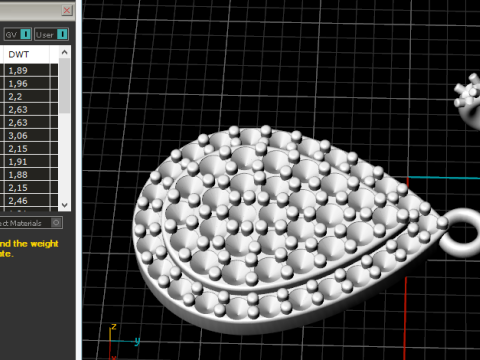Click the scroll down arrow of the DWT list

point(65,205)
